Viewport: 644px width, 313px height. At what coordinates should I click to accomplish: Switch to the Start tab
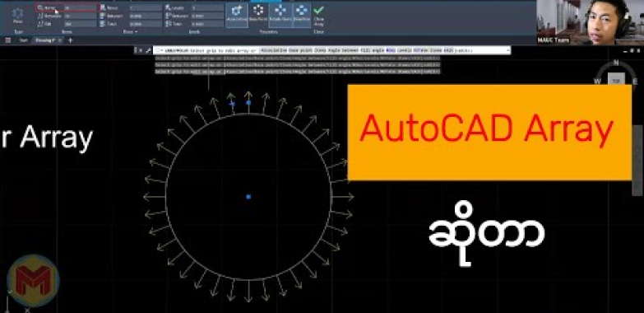point(23,40)
